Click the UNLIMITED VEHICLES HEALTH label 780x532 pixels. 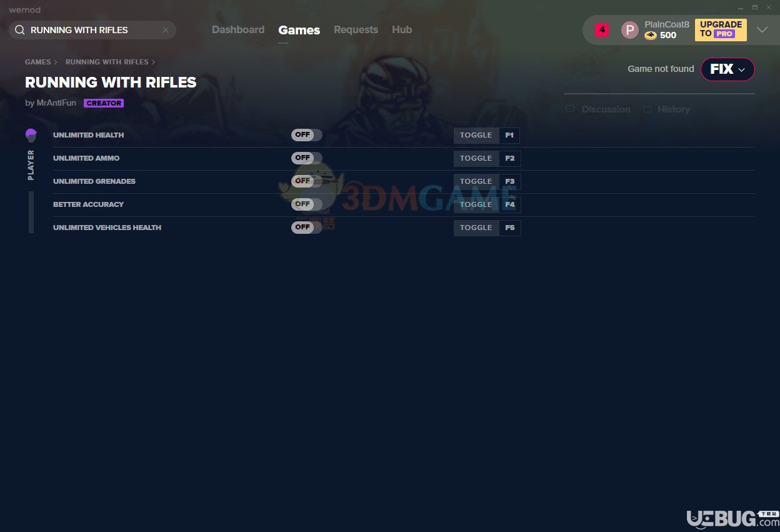click(x=107, y=228)
